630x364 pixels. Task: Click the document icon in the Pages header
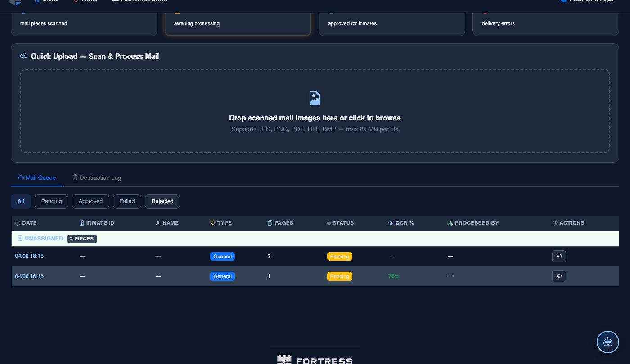point(270,223)
